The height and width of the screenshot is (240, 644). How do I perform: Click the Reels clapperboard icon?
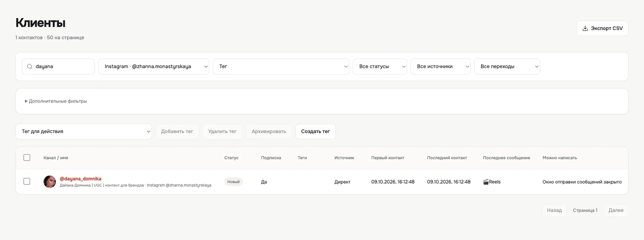point(486,182)
